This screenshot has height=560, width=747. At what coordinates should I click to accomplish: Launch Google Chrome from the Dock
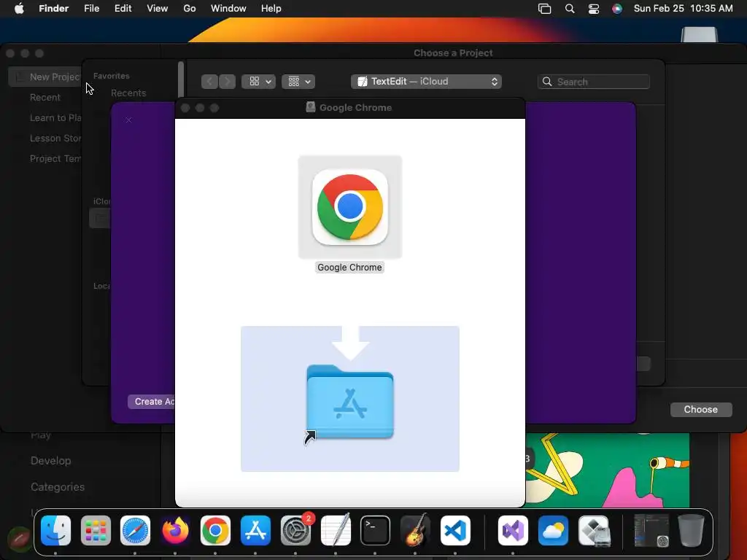point(215,531)
